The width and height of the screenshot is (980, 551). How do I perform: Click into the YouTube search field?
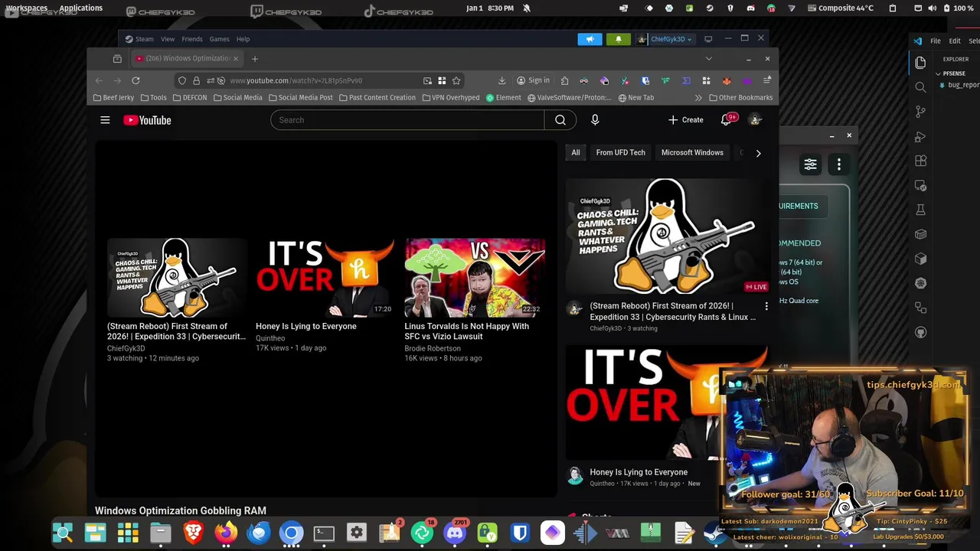(x=407, y=120)
